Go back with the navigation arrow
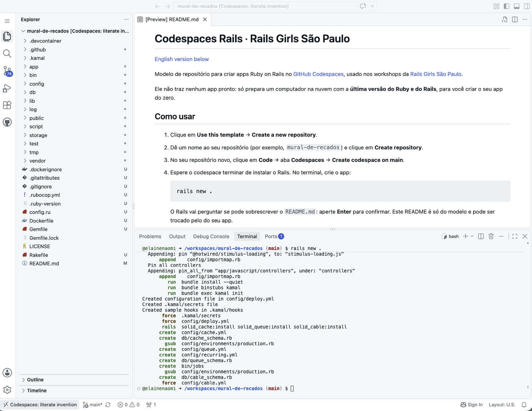The image size is (532, 411). [x=157, y=6]
